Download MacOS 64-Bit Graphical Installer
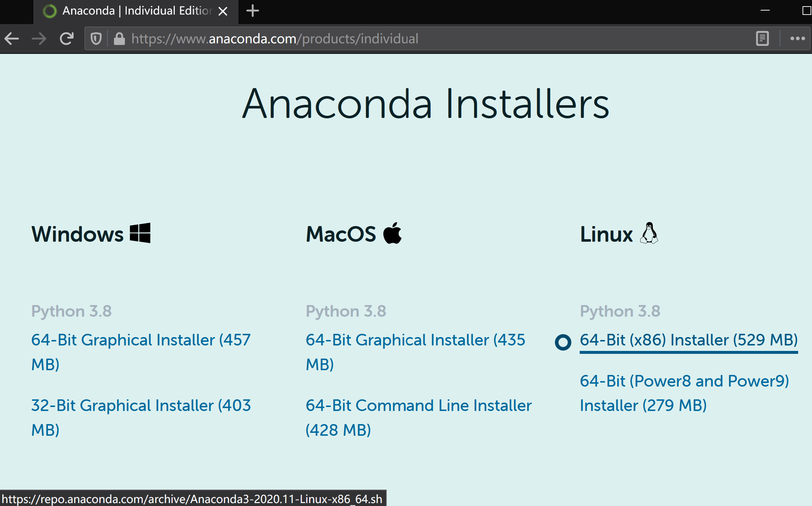The image size is (812, 506). (x=415, y=340)
